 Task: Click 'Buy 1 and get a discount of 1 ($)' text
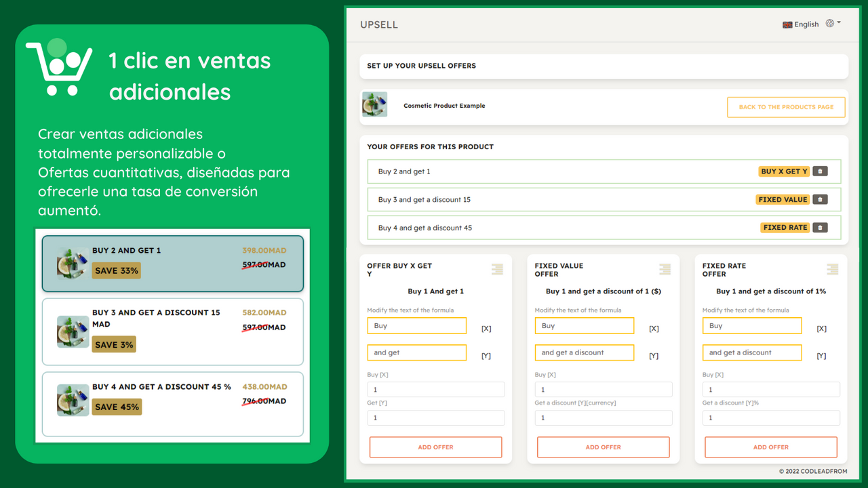tap(604, 291)
